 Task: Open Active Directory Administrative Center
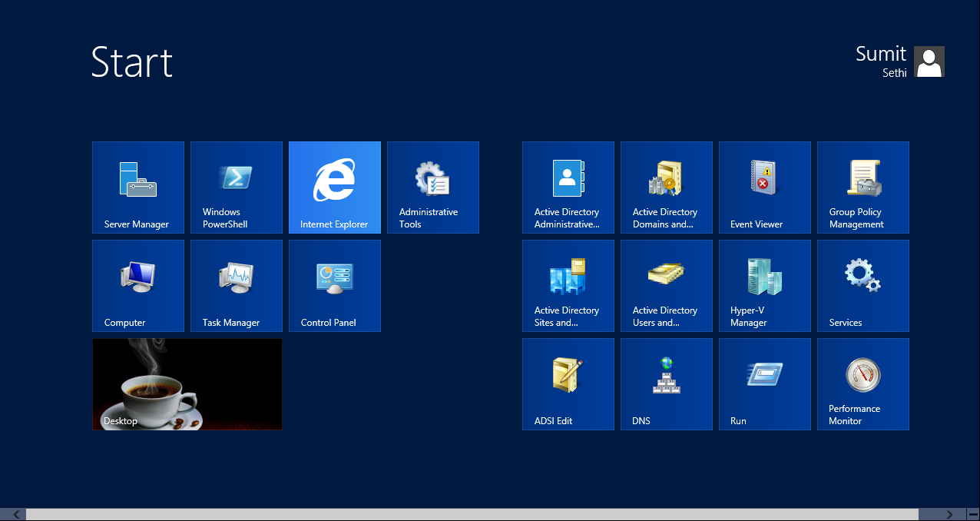point(568,187)
